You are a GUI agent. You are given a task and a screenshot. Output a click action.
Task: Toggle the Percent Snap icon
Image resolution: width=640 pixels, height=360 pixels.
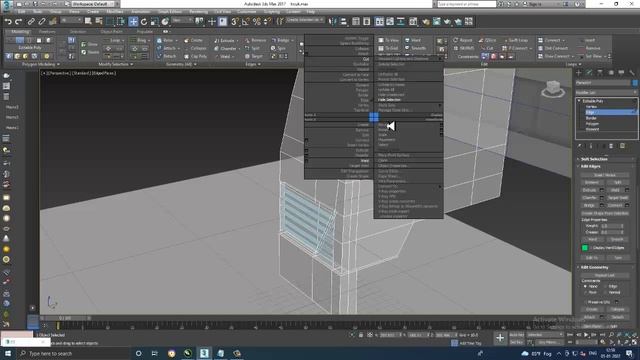click(x=257, y=21)
